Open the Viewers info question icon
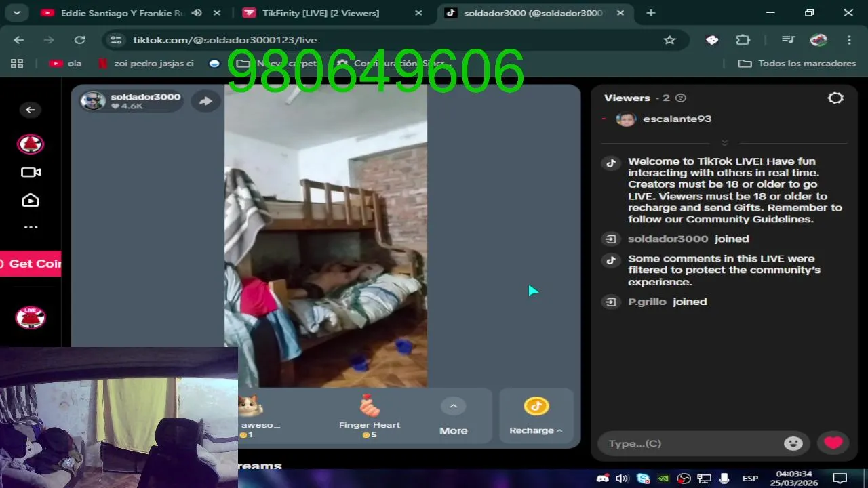This screenshot has width=868, height=488. click(681, 98)
